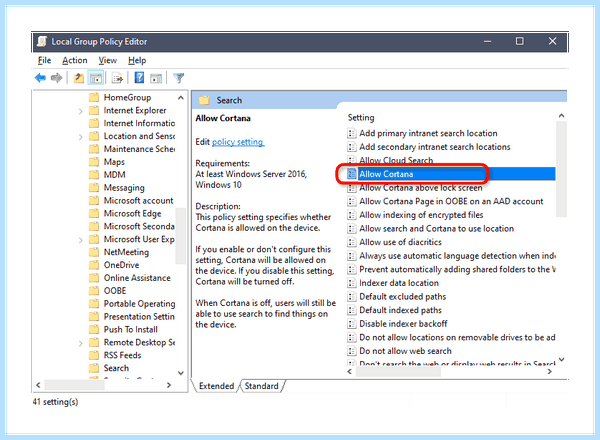Click policy icon beside Default excluded paths
This screenshot has width=600, height=440.
click(x=351, y=297)
